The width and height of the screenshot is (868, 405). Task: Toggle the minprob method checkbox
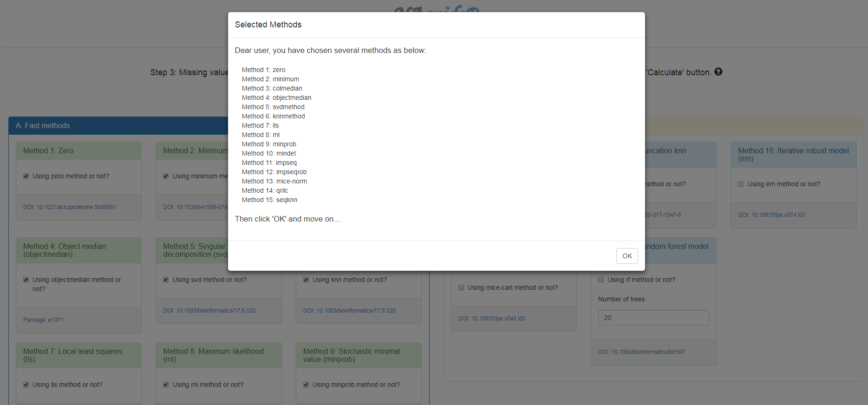(306, 385)
